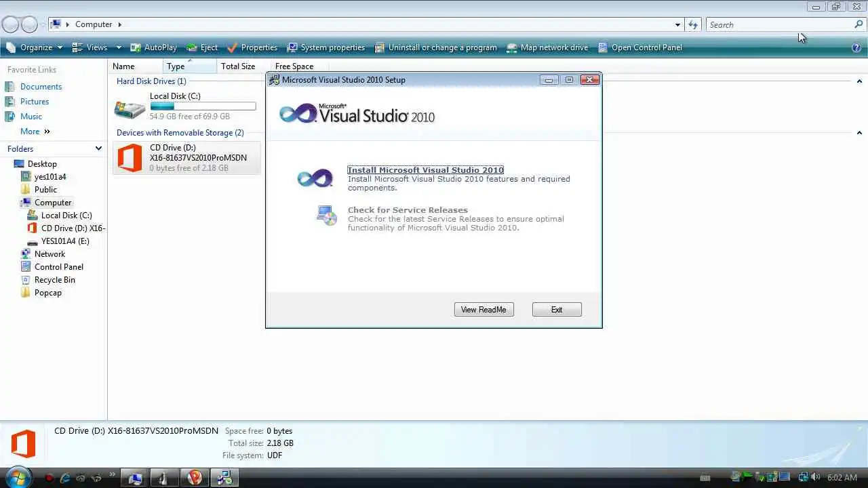This screenshot has width=868, height=488.
Task: Sort by Total Size column header
Action: (x=243, y=66)
